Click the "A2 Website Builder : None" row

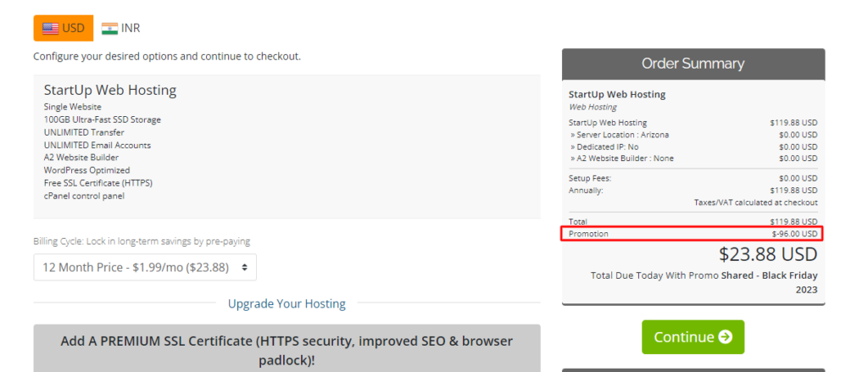point(693,158)
